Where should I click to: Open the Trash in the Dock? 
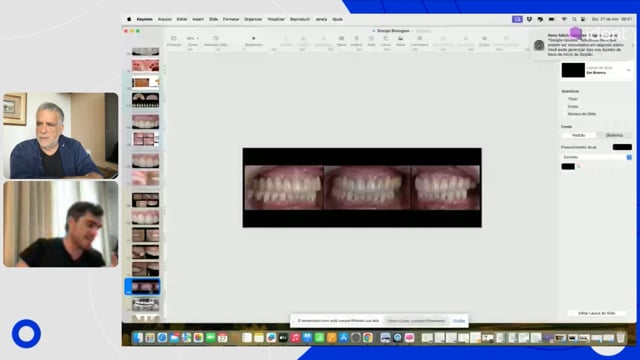click(620, 338)
